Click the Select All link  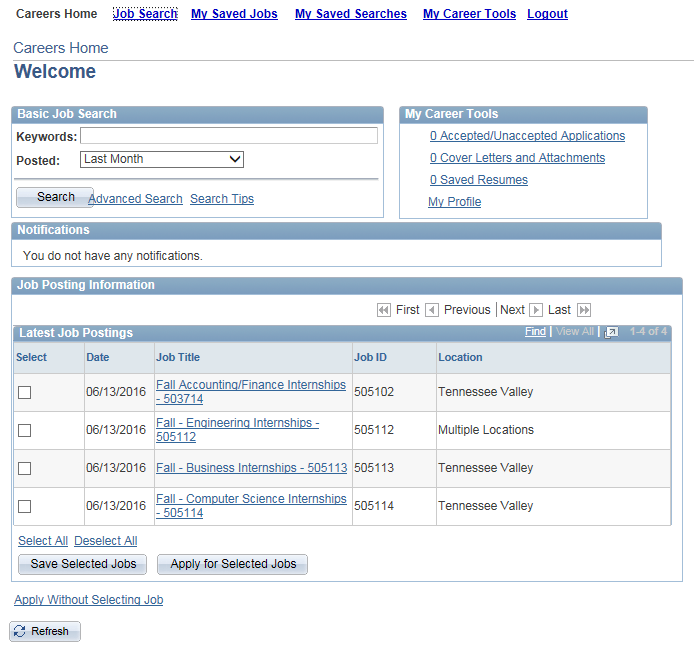coord(43,541)
